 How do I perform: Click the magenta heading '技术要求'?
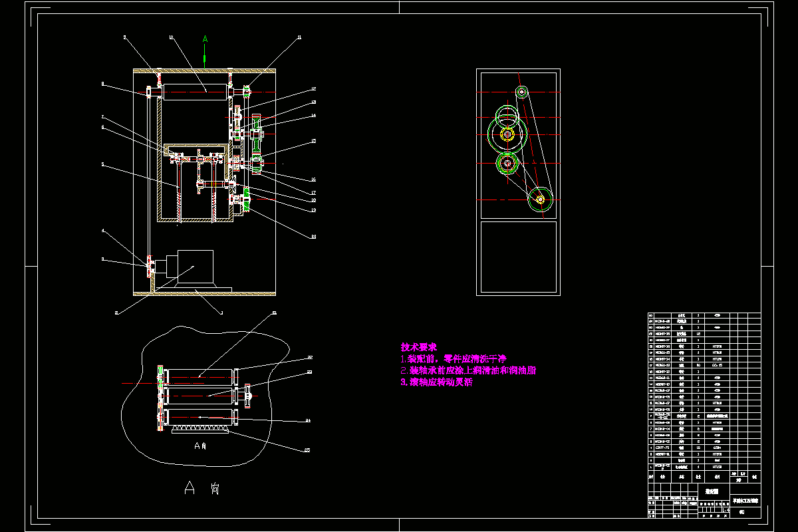tap(418, 347)
